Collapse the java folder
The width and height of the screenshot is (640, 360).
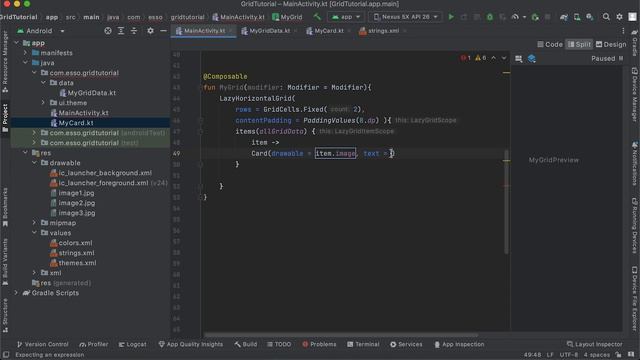click(x=26, y=63)
